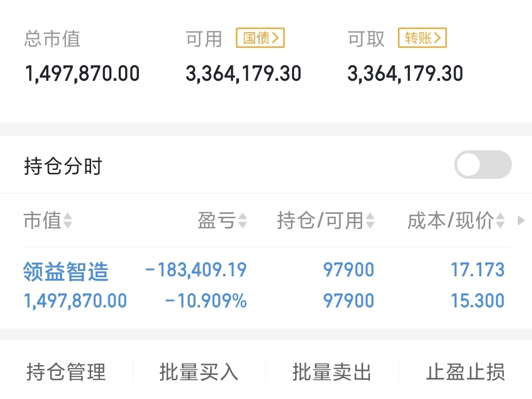This screenshot has width=532, height=399.
Task: Open the 持仓管理 tab
Action: [x=66, y=372]
